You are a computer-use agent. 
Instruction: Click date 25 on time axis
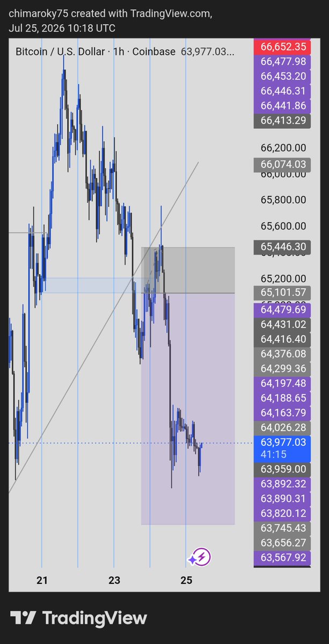point(186,580)
